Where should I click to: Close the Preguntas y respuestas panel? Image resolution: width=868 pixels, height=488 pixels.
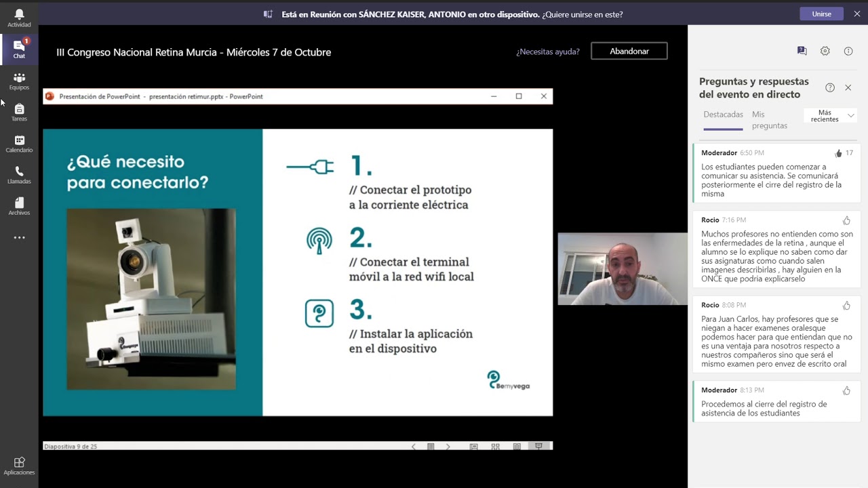[x=848, y=87]
